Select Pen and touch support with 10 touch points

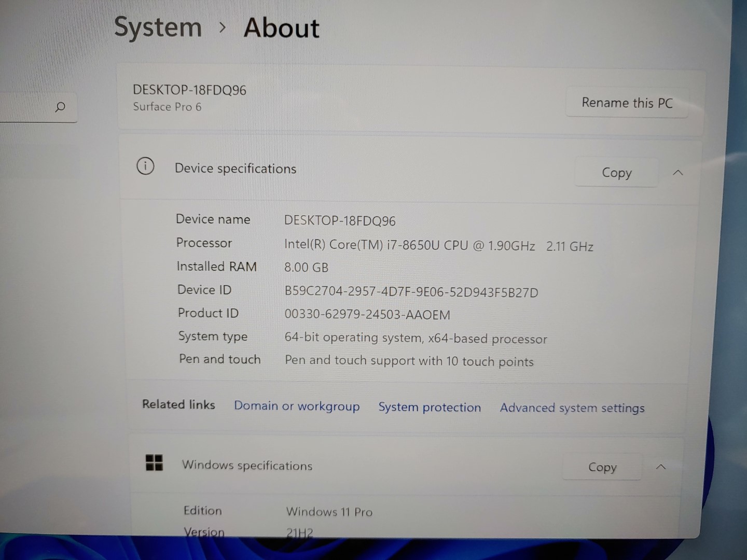[409, 361]
